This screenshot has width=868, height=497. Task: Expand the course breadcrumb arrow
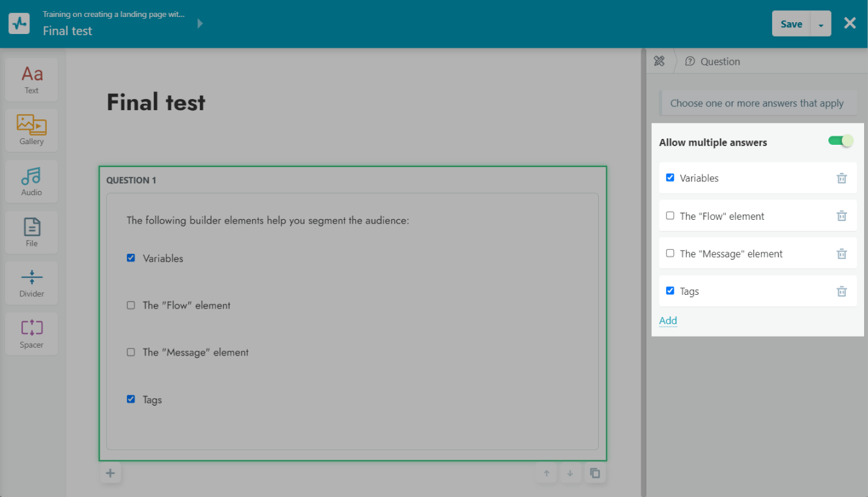(200, 23)
